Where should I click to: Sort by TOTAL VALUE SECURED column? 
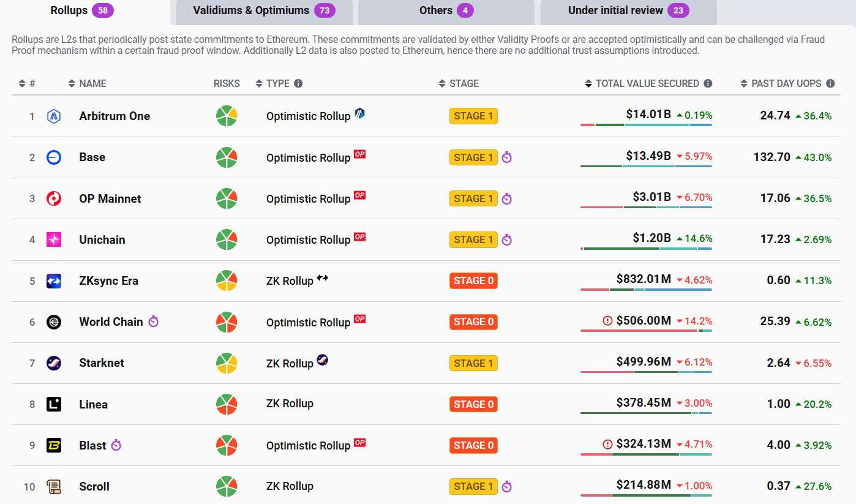642,83
